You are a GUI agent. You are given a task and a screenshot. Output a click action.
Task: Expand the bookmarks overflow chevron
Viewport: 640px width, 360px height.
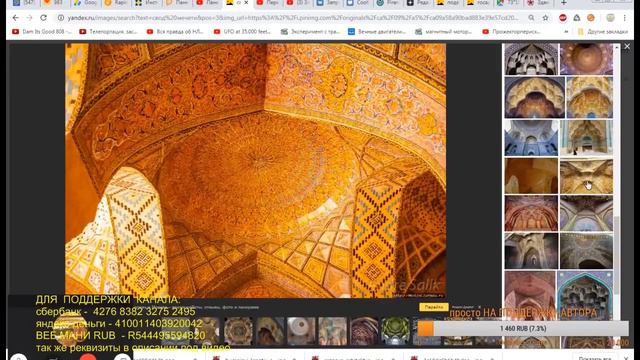566,31
